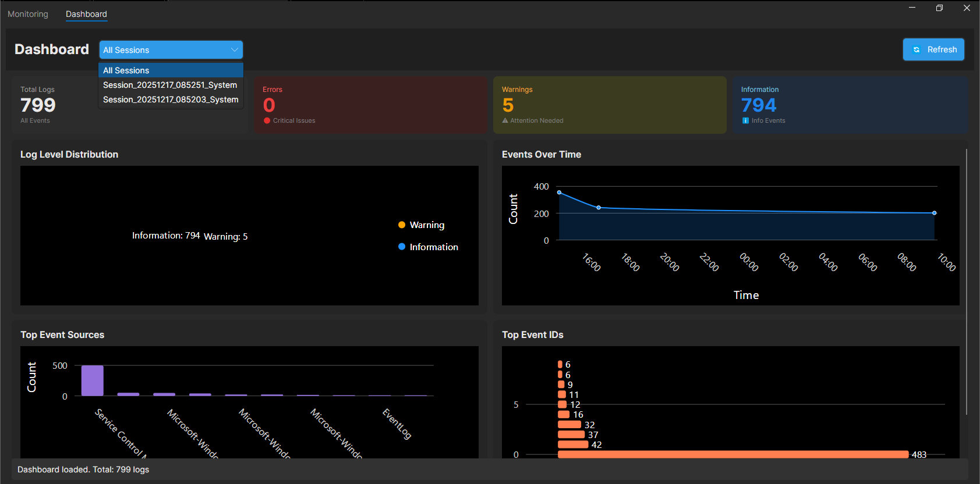Click the orange bar labeled 32
980x484 pixels.
click(569, 425)
